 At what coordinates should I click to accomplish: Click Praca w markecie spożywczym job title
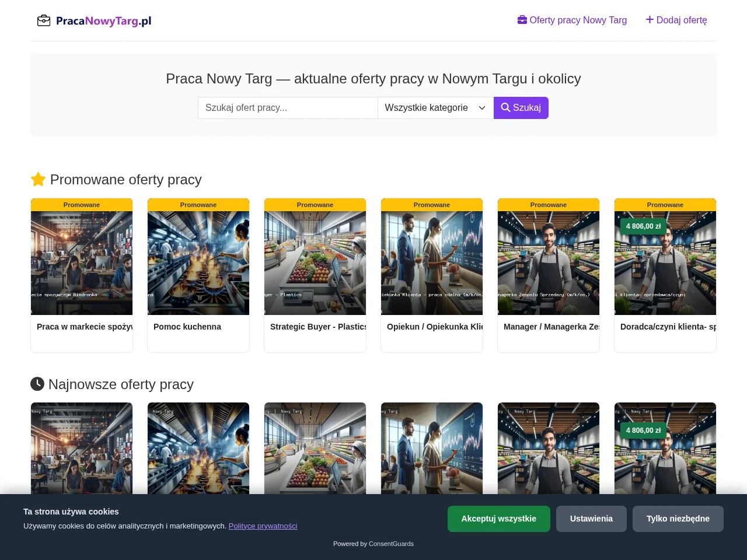85,327
